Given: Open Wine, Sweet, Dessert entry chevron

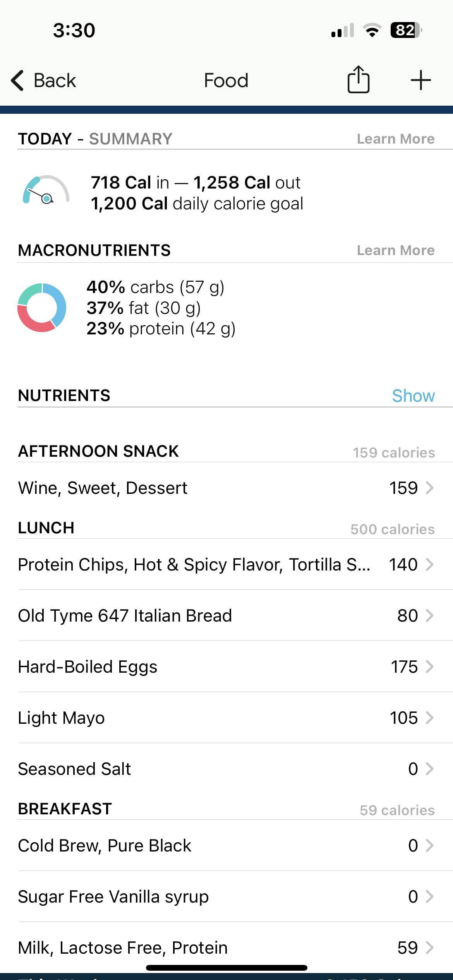Looking at the screenshot, I should [x=429, y=488].
